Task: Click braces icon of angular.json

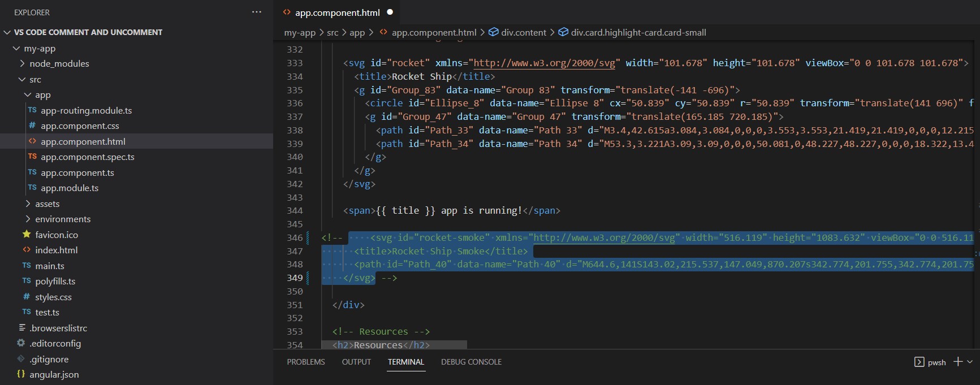Action: (21, 374)
